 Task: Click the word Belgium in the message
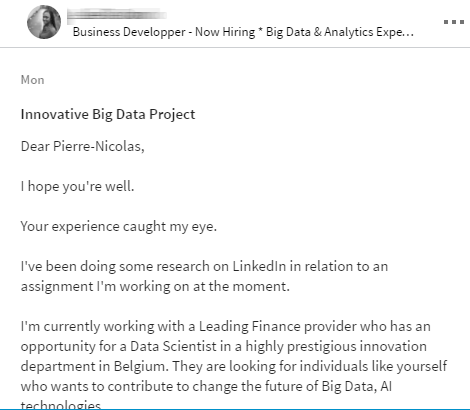[x=140, y=366]
